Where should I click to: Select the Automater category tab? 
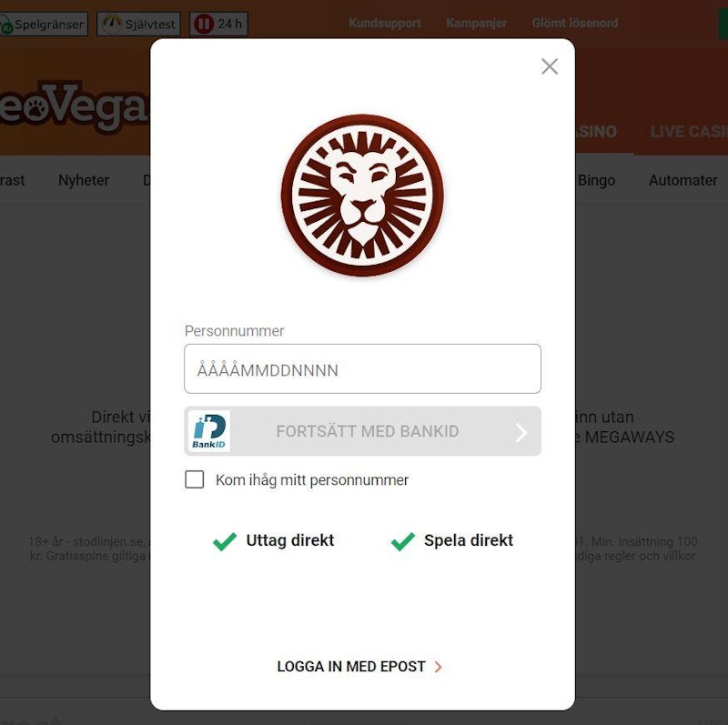[683, 180]
